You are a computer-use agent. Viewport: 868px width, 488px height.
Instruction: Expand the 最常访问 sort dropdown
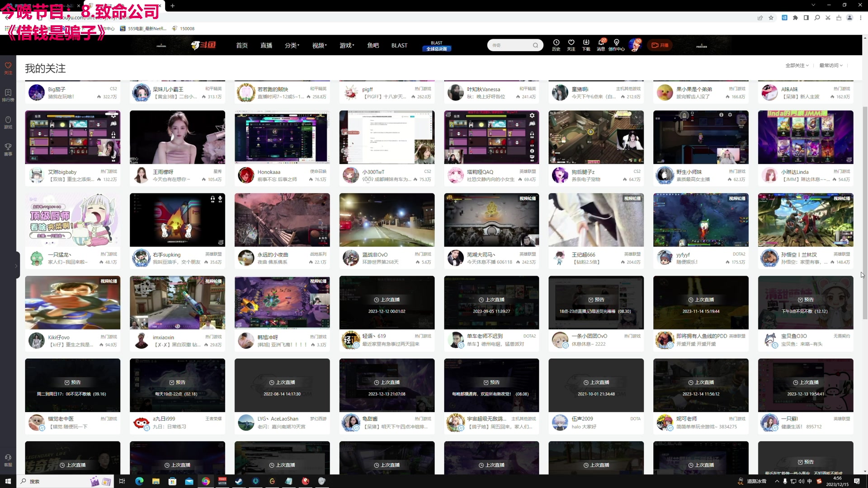pyautogui.click(x=831, y=66)
